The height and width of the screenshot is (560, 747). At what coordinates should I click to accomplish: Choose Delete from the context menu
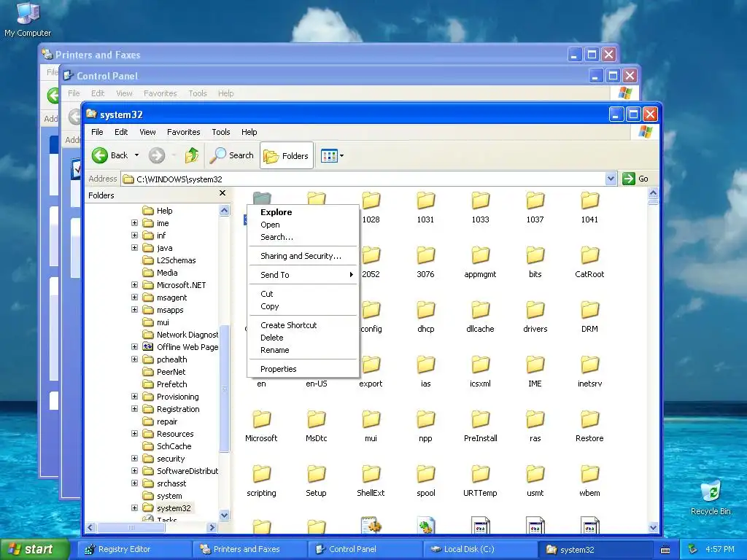point(303,338)
